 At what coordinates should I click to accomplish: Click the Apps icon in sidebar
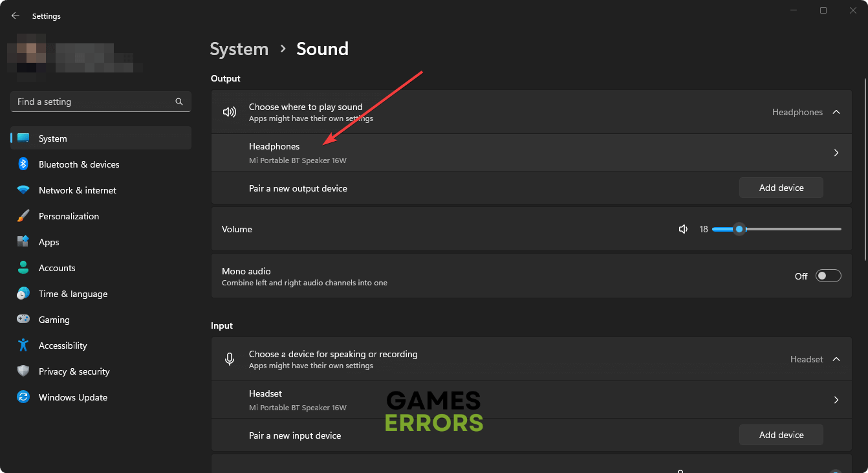23,242
